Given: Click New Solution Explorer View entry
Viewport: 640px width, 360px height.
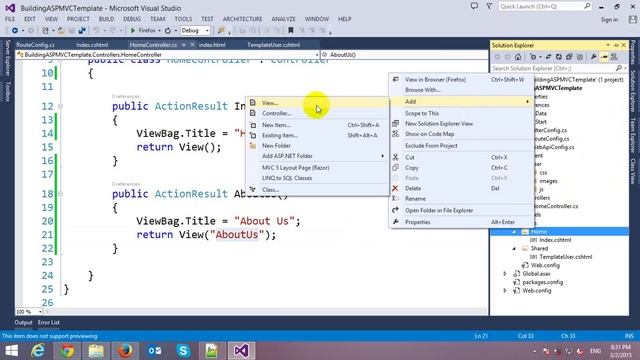Looking at the screenshot, I should 461,123.
